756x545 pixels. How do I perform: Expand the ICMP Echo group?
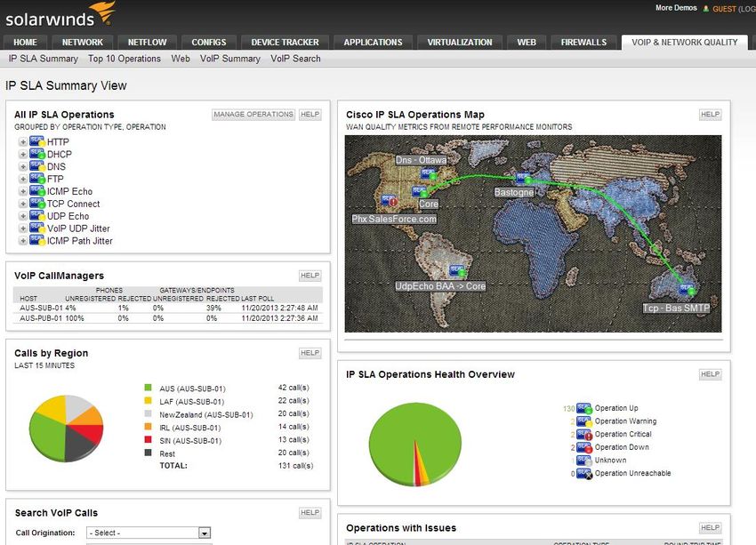[22, 191]
